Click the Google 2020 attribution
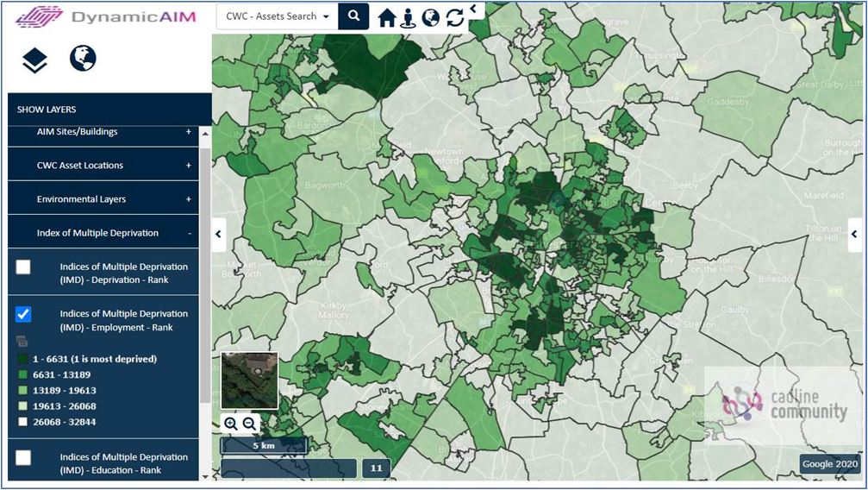868x490 pixels. 830,464
